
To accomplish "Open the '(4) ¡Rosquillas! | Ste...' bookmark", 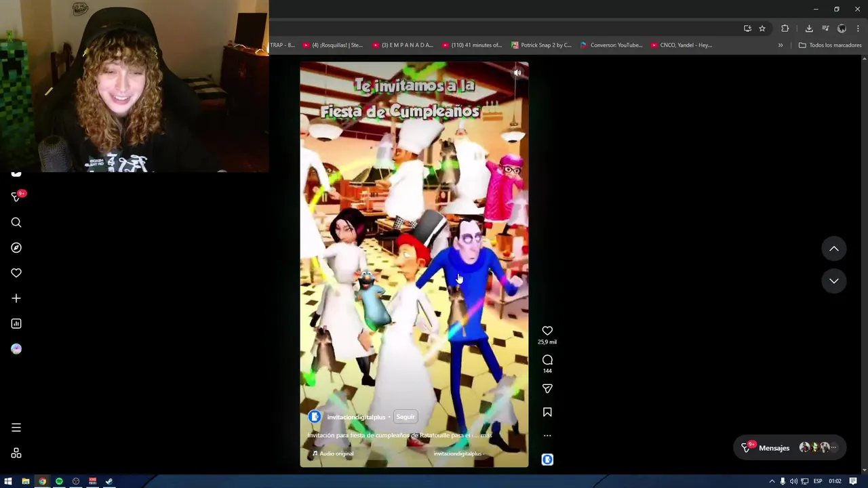I will pos(333,45).
